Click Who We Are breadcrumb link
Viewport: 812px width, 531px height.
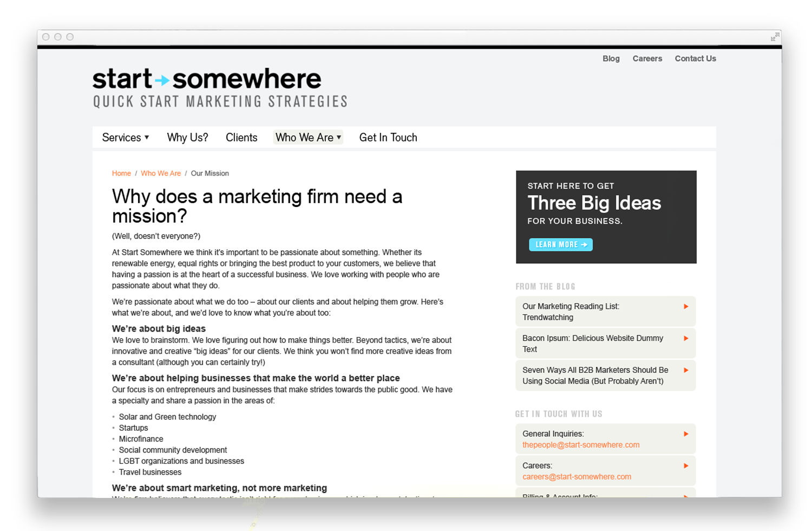pos(161,173)
